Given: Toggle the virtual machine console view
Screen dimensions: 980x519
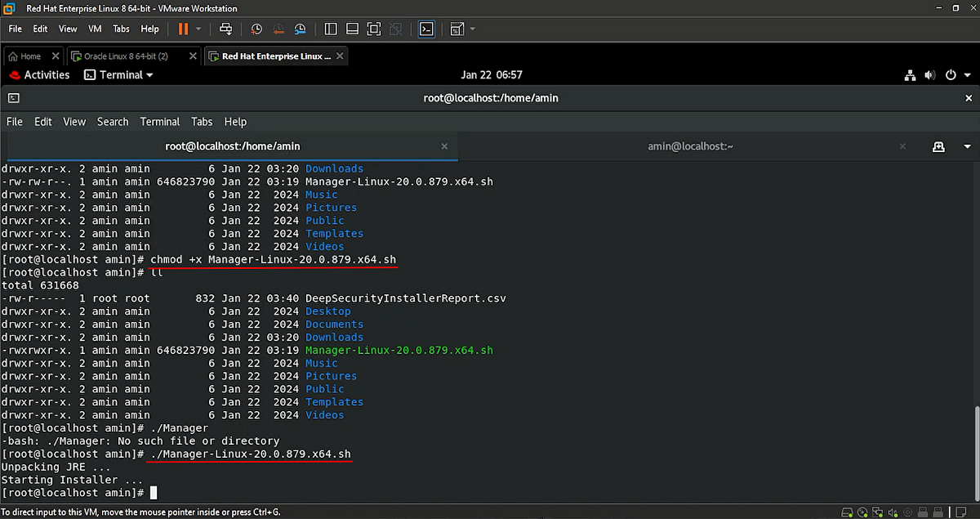Looking at the screenshot, I should pos(426,29).
